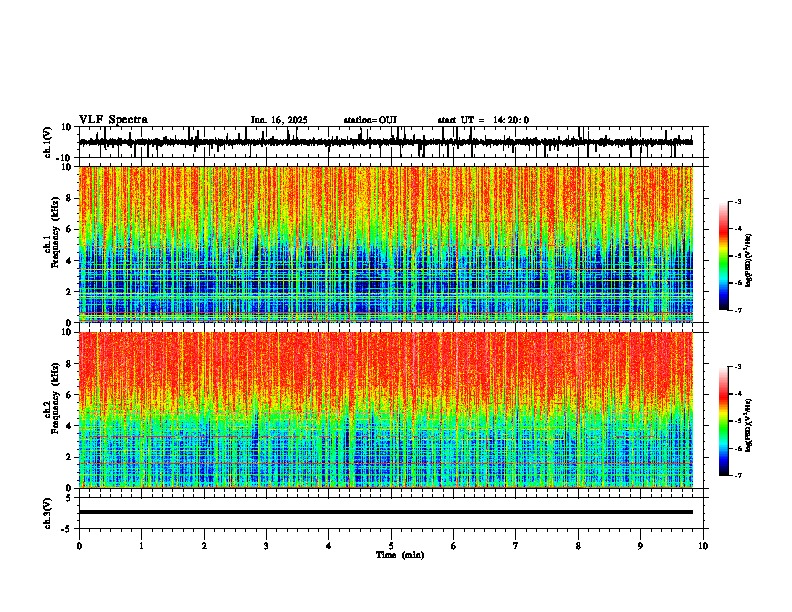The width and height of the screenshot is (792, 612).
Task: Click the ch.1(V) waveform trace panel
Action: point(393,142)
